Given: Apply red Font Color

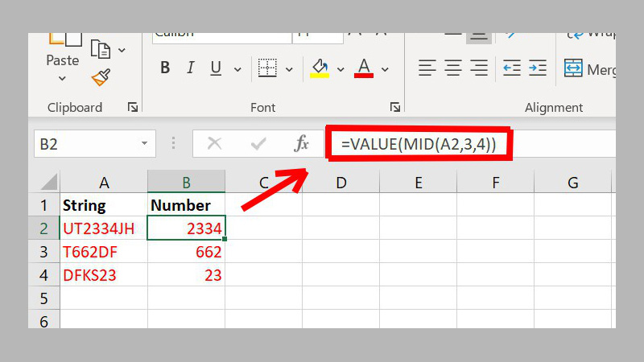Looking at the screenshot, I should coord(364,68).
